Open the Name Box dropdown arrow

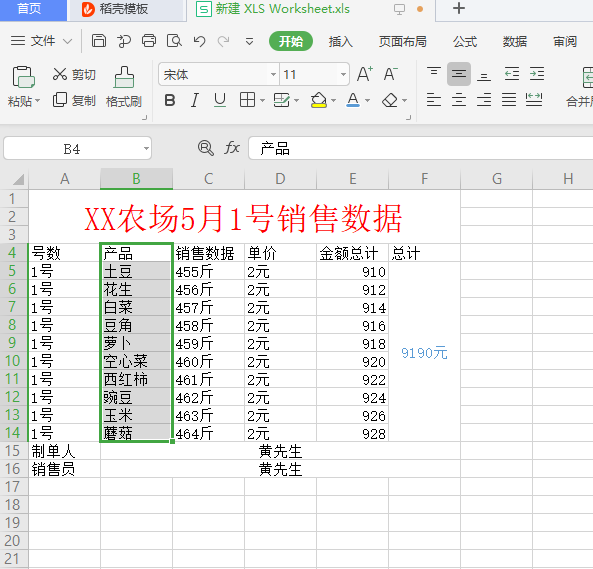pos(146,149)
